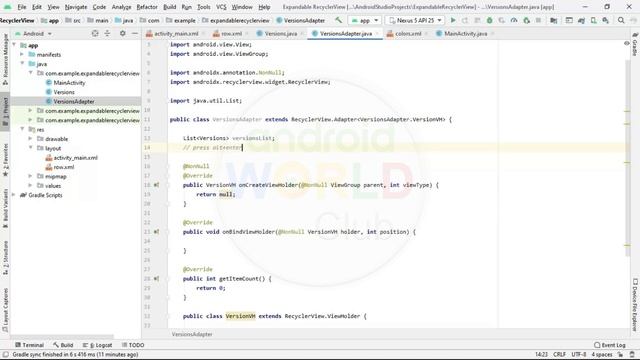Open the Analyze menu
The width and height of the screenshot is (640, 360).
pos(121,7)
